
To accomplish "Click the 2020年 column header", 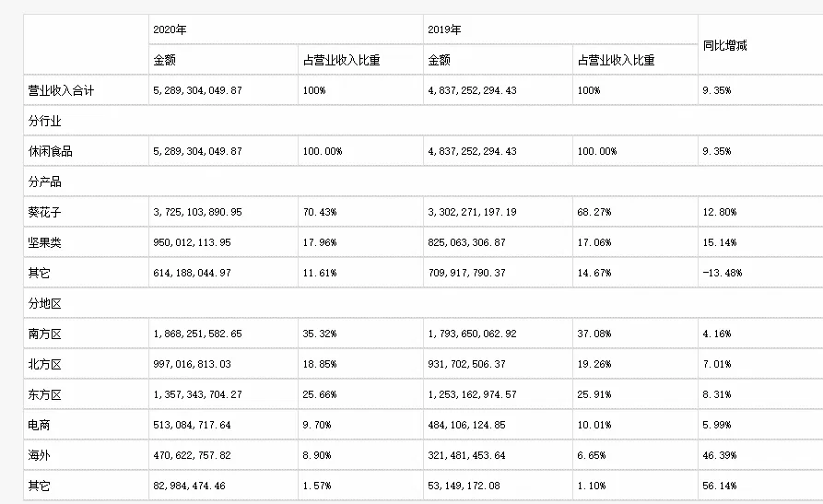I will coord(170,29).
